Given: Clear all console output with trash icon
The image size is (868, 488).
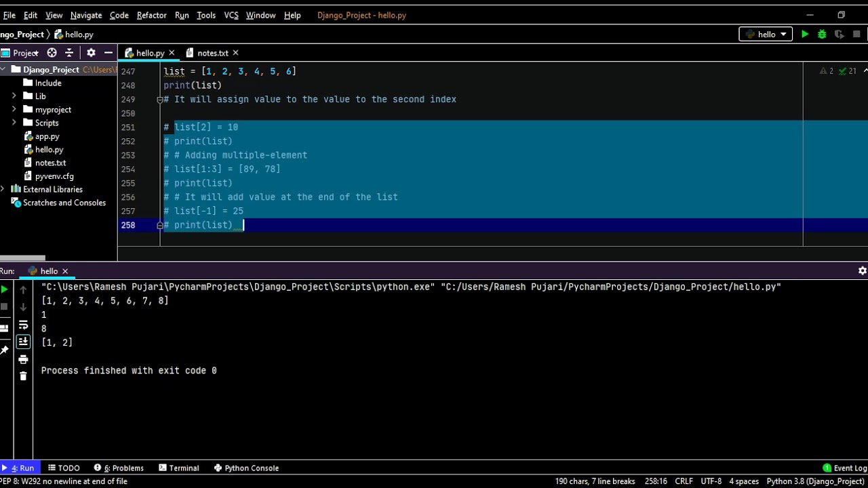Looking at the screenshot, I should 23,376.
